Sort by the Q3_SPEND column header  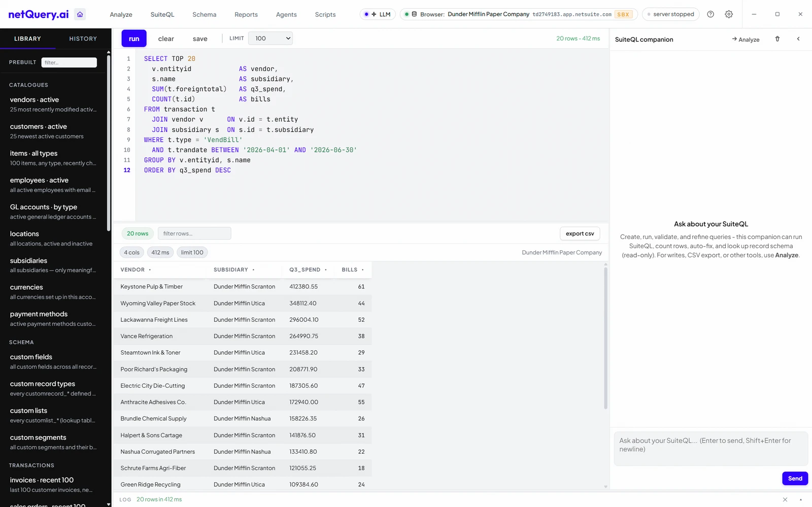(308, 269)
